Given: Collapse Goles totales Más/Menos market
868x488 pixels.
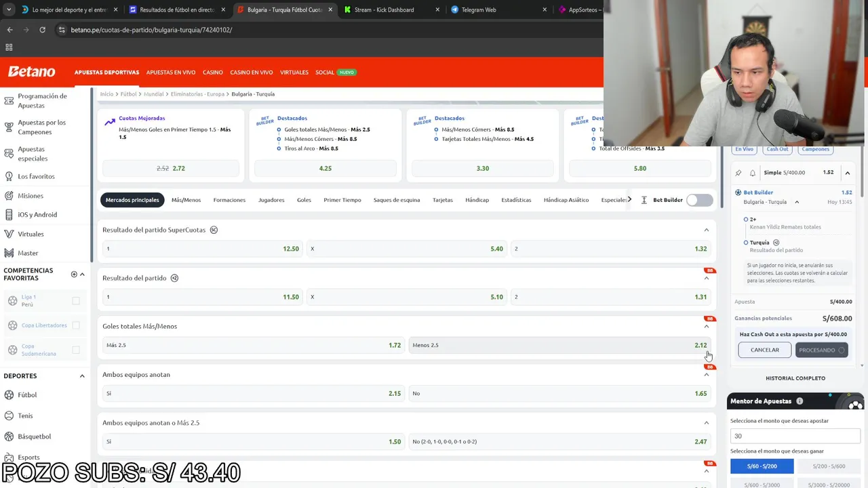Looking at the screenshot, I should coord(707,326).
